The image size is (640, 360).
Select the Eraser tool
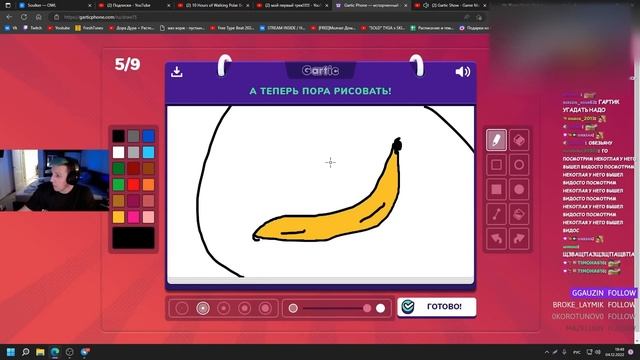(x=519, y=140)
